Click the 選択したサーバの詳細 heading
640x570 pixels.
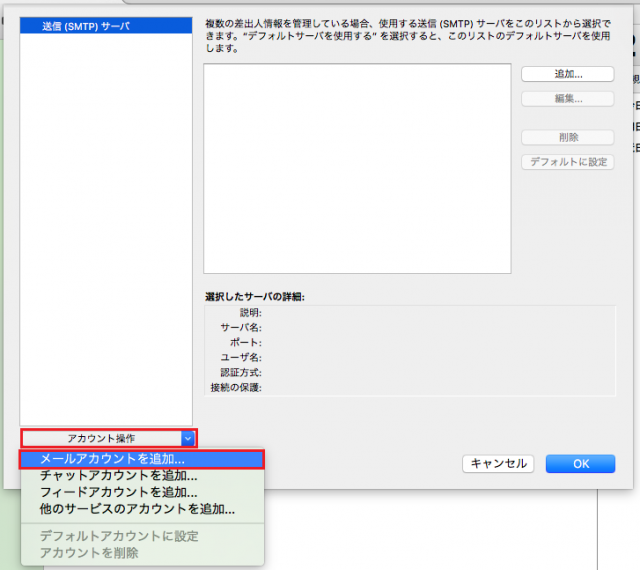(256, 297)
